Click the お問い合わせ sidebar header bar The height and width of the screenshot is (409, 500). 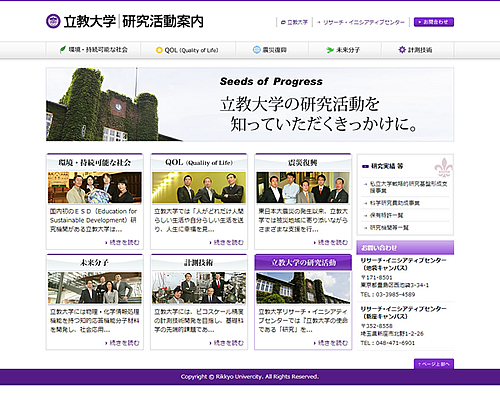405,248
